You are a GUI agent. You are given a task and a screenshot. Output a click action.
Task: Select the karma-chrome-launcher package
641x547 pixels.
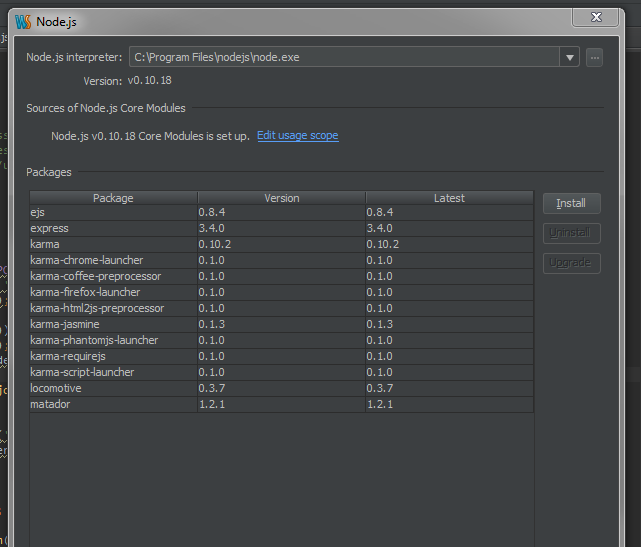(x=87, y=260)
